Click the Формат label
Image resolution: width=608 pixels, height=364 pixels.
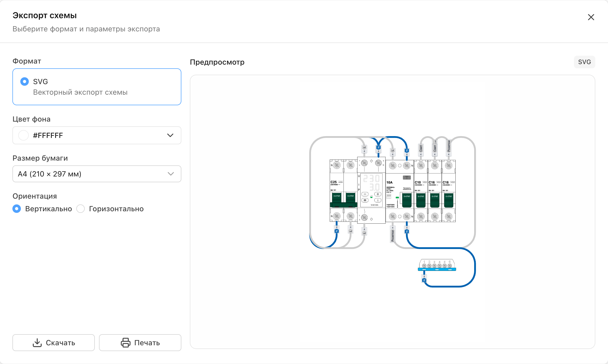27,61
